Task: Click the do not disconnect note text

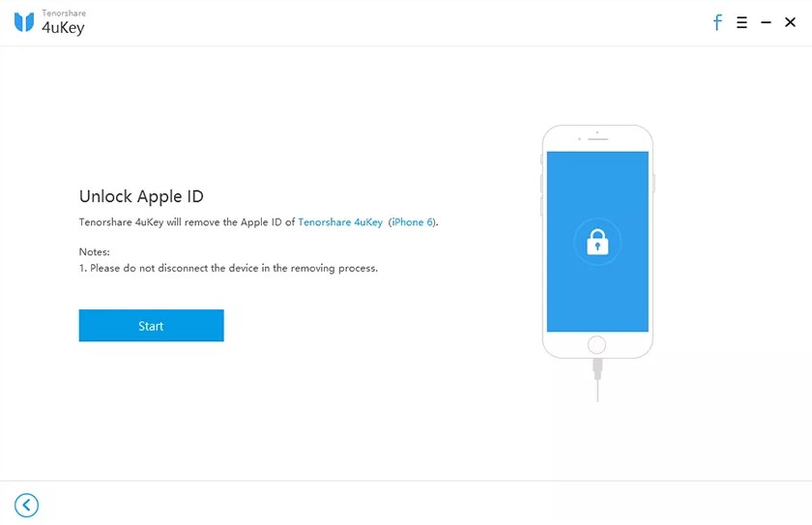Action: coord(228,268)
